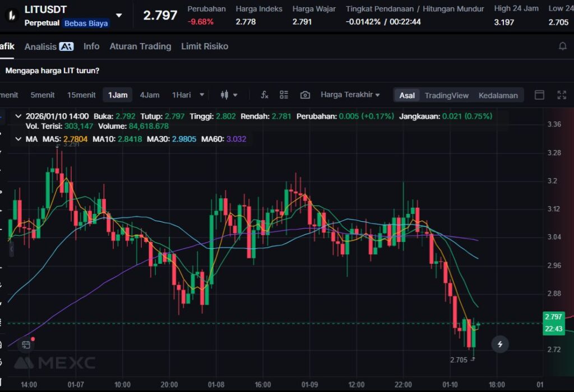
Task: Open the indicators (fx) tool
Action: coord(265,95)
